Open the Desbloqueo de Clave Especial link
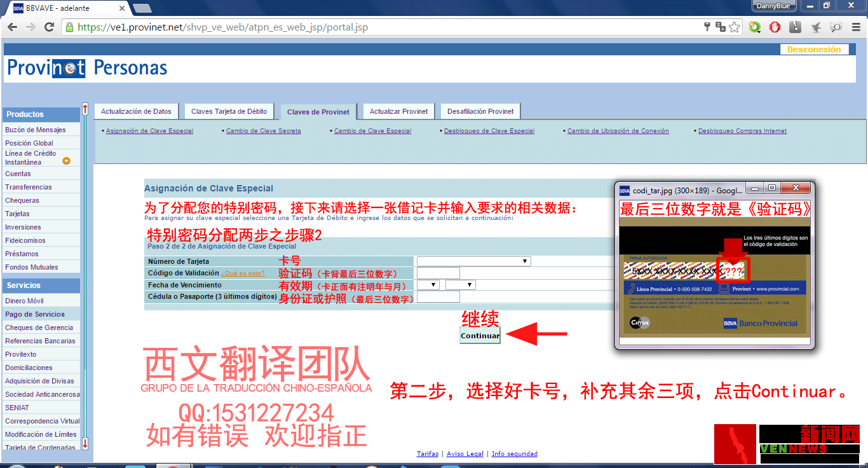 click(489, 131)
